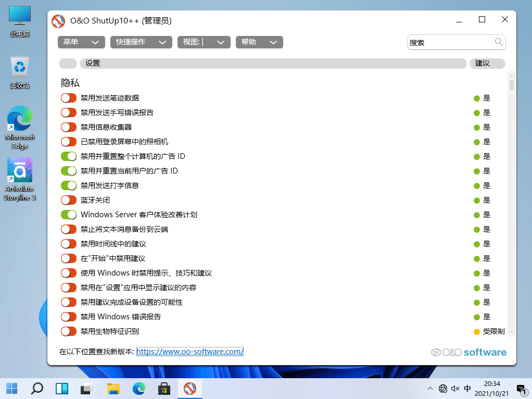This screenshot has height=399, width=532.
Task: Click the muted volume tray icon
Action: [x=455, y=388]
